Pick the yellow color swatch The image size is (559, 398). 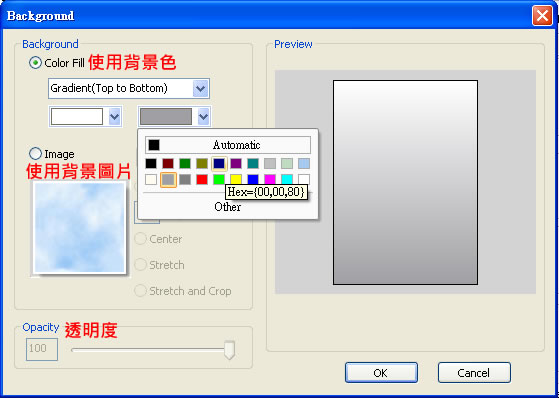tap(236, 179)
